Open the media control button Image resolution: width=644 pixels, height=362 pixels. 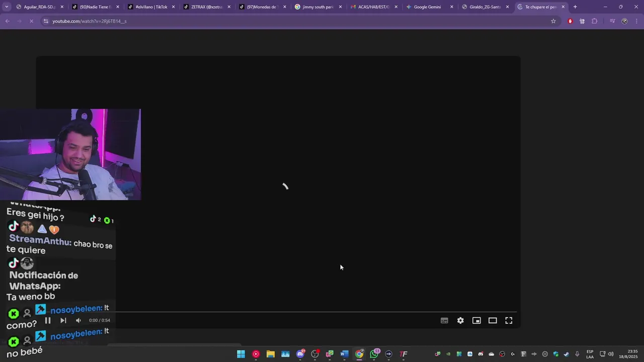pyautogui.click(x=612, y=21)
